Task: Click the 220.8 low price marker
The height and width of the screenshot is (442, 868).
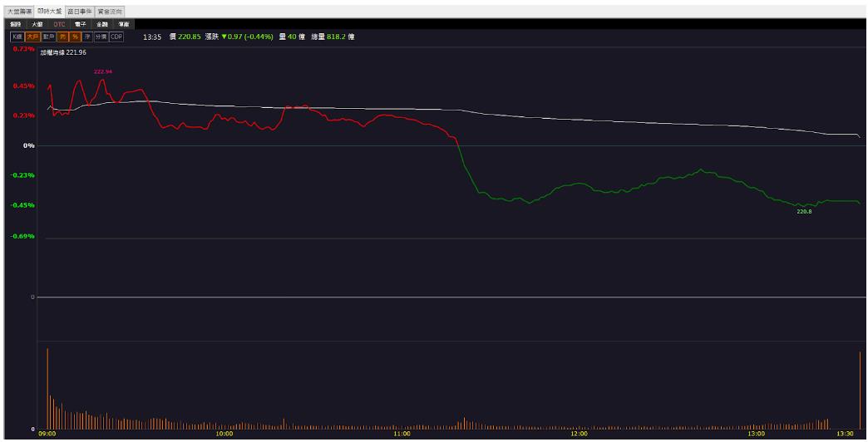Action: click(804, 211)
